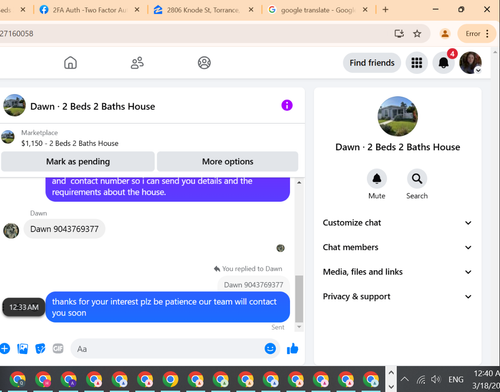Bookmark this page with the star icon

(417, 34)
